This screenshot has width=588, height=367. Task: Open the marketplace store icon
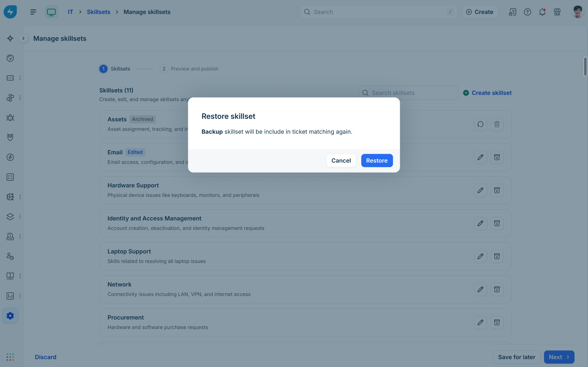(557, 12)
